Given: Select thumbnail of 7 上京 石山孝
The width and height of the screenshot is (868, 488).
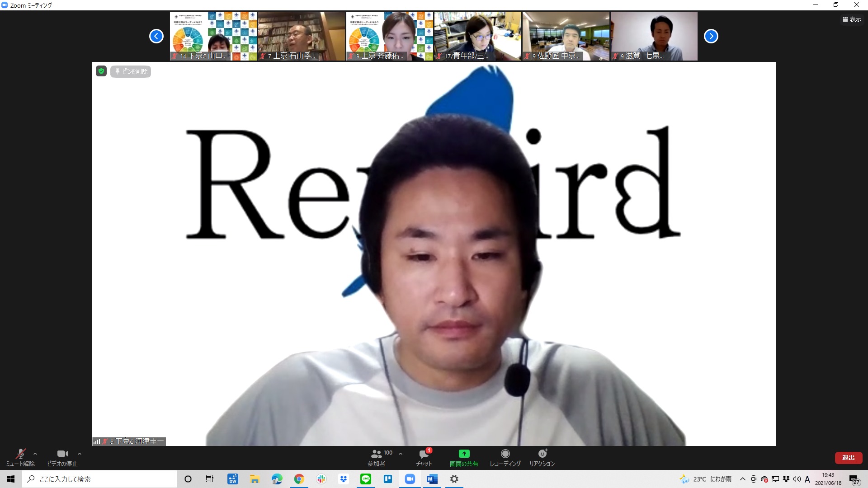Looking at the screenshot, I should [x=302, y=36].
